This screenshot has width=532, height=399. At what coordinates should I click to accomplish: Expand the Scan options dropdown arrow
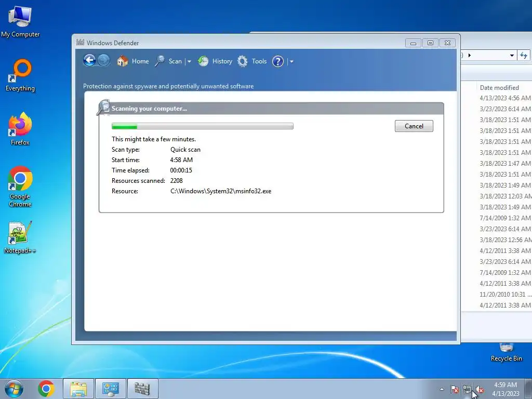[189, 61]
